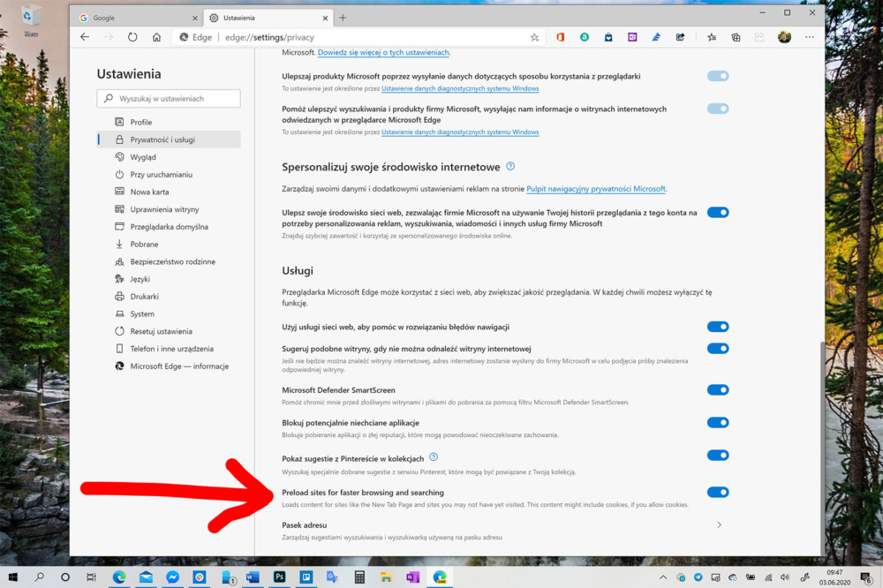Open Pobrane settings

coord(169,245)
